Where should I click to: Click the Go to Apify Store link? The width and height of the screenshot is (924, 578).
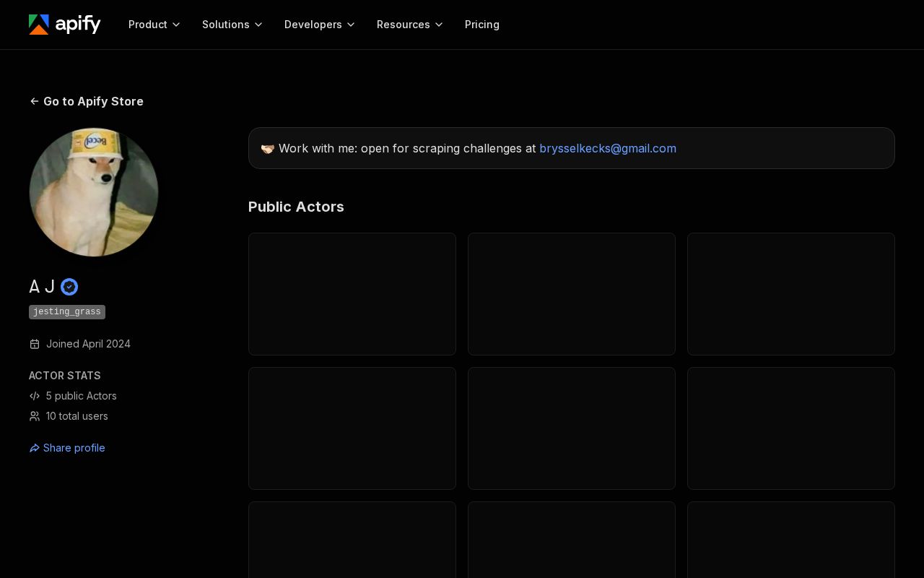(x=87, y=101)
